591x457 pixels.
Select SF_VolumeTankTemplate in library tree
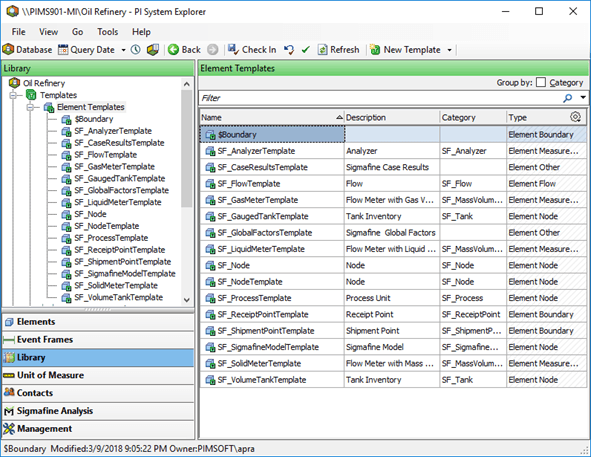click(x=118, y=298)
